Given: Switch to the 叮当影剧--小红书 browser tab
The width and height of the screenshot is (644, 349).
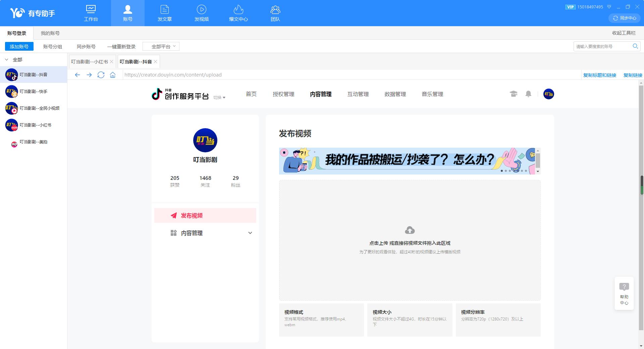Looking at the screenshot, I should tap(89, 61).
